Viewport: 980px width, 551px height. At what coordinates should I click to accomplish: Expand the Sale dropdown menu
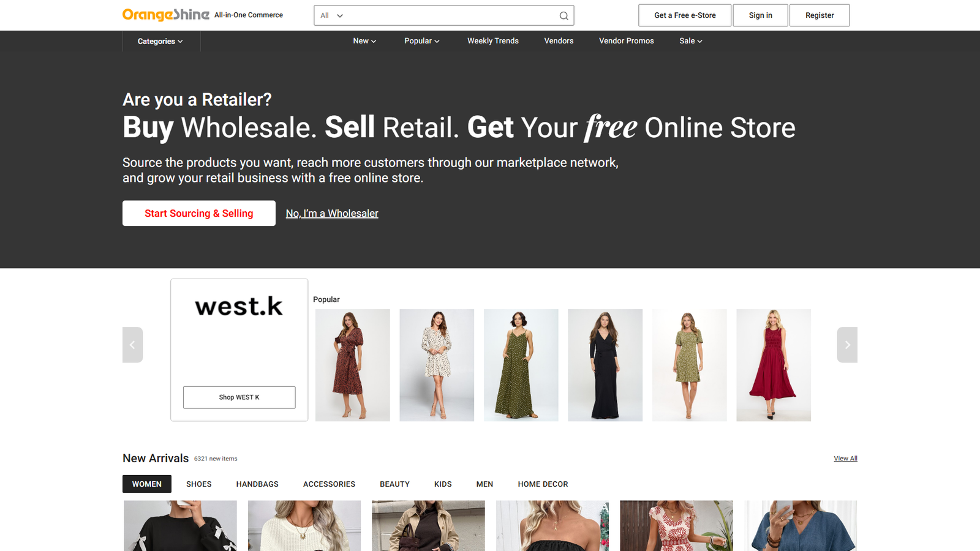click(x=690, y=41)
